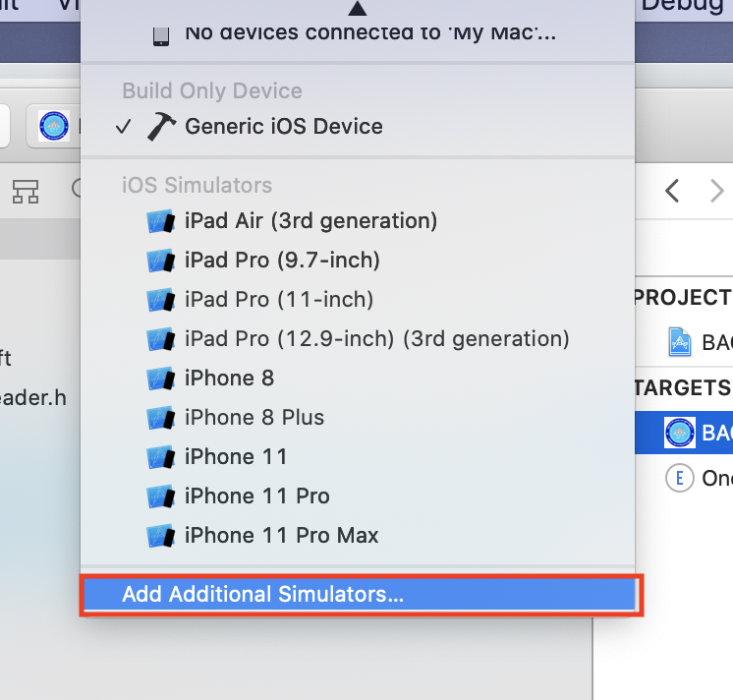Choose iPad Pro (9.7-inch) simulator
Screen dimensions: 733x700
282,261
